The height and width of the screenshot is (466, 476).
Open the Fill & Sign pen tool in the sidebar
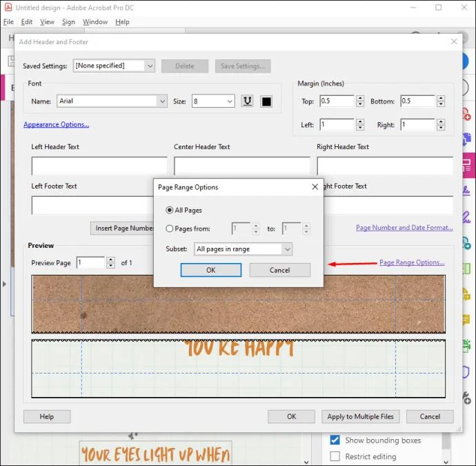(x=466, y=217)
